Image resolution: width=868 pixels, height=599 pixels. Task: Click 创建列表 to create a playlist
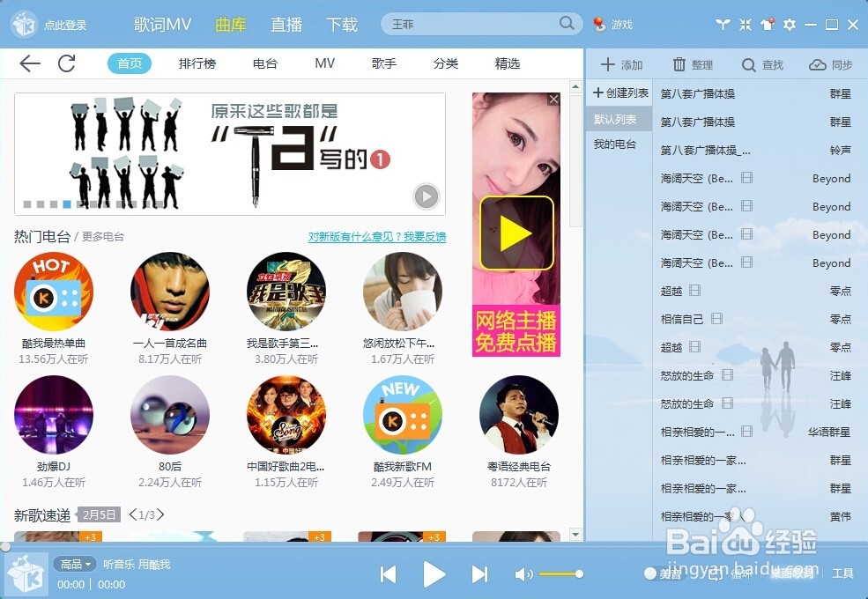(620, 93)
